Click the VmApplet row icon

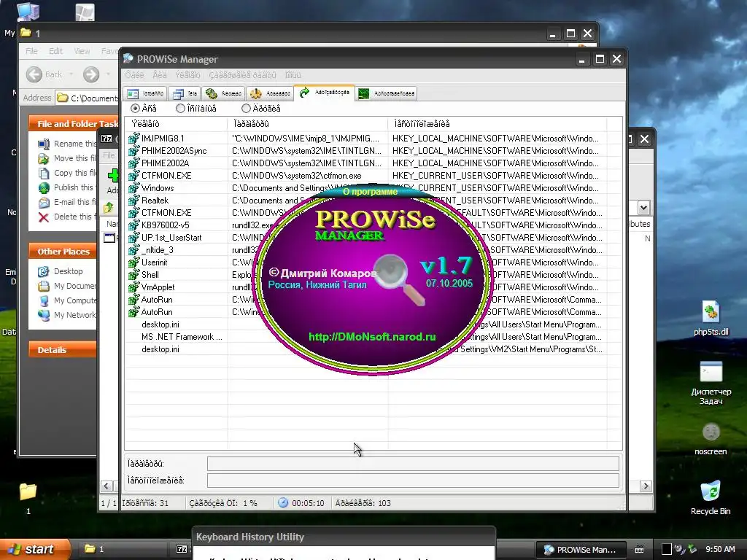tap(133, 287)
